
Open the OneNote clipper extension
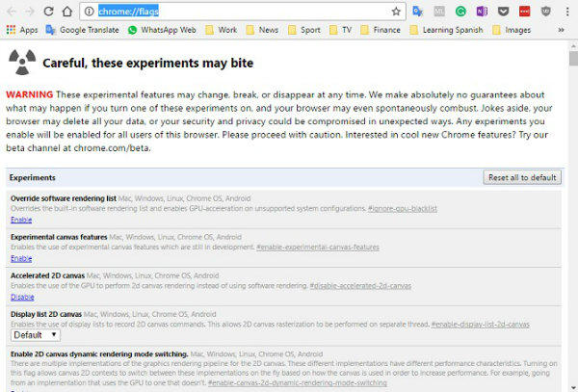[x=482, y=12]
